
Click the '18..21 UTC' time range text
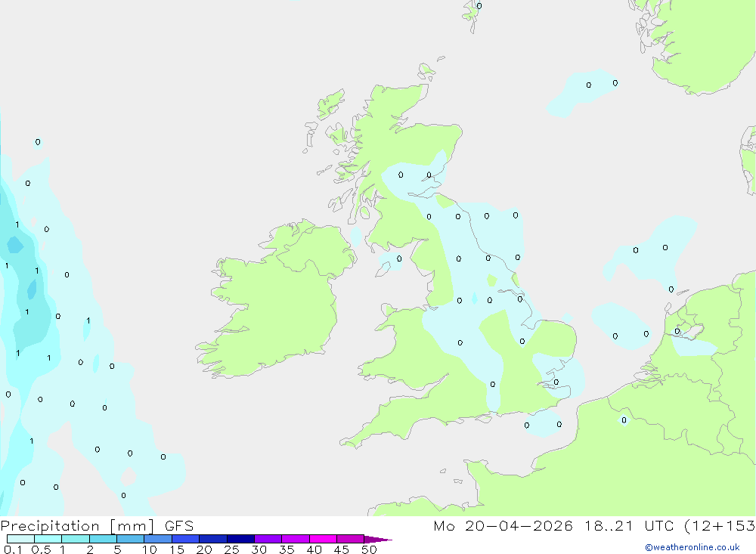click(629, 525)
